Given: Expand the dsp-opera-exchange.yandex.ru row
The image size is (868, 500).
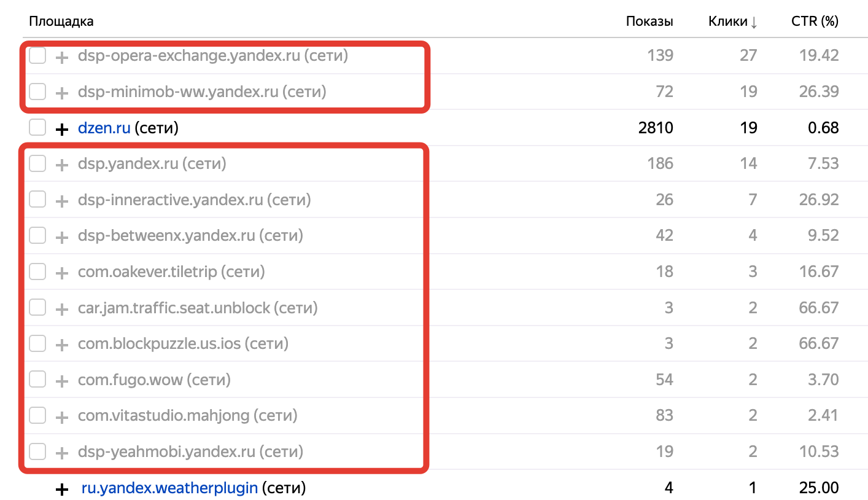Looking at the screenshot, I should point(61,58).
